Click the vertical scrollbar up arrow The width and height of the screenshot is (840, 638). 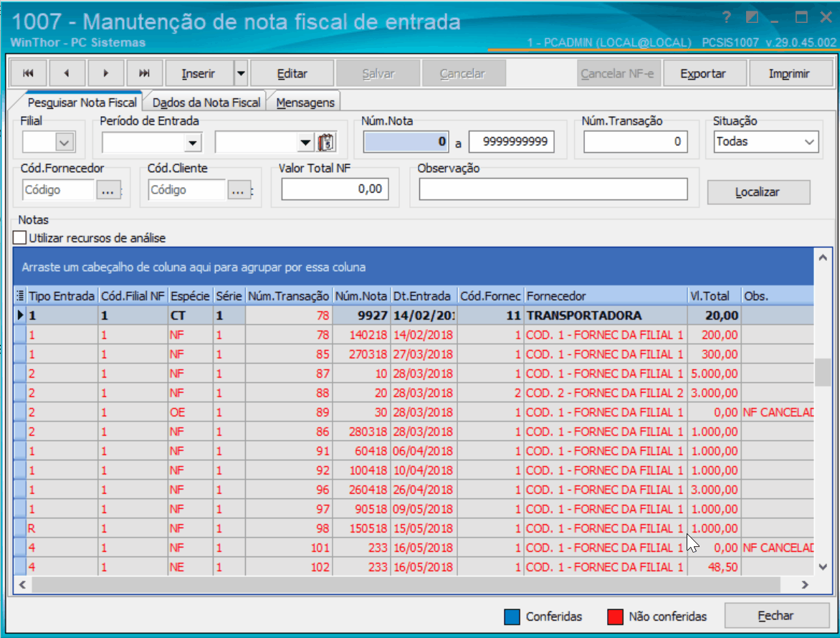coord(823,257)
